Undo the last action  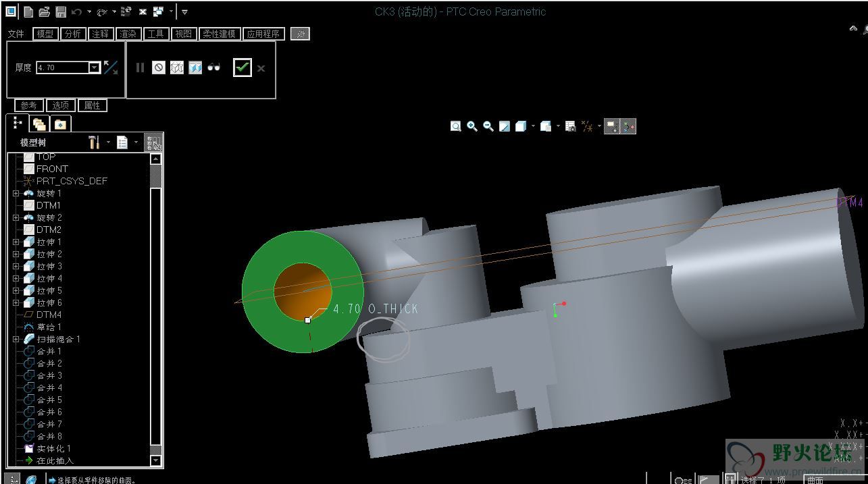[76, 11]
